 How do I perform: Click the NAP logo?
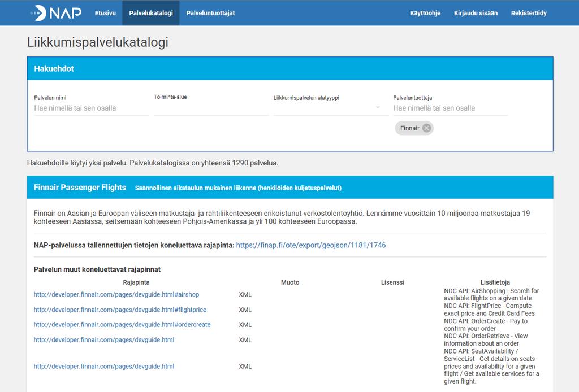click(55, 13)
